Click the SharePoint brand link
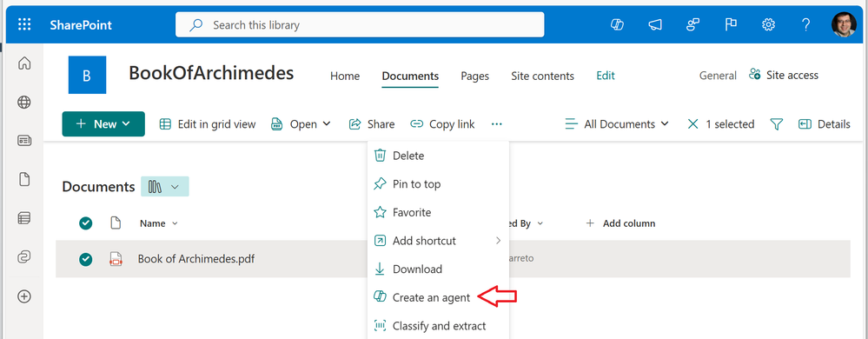 [81, 25]
